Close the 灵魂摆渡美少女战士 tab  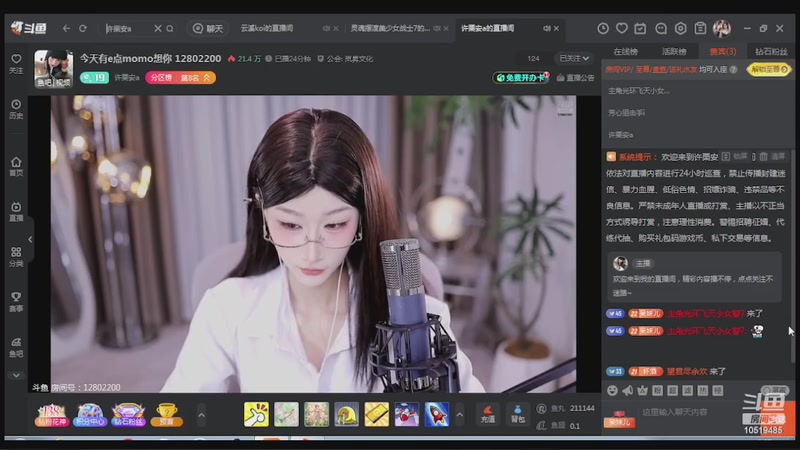(446, 29)
